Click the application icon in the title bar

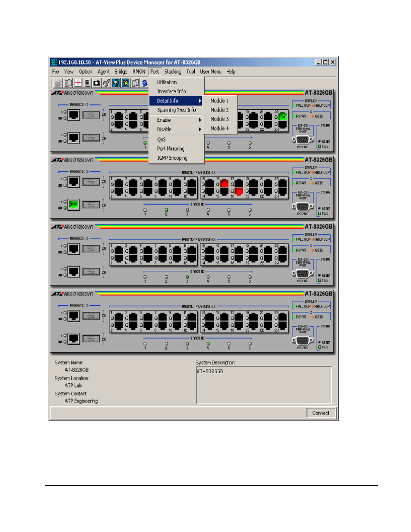point(54,62)
